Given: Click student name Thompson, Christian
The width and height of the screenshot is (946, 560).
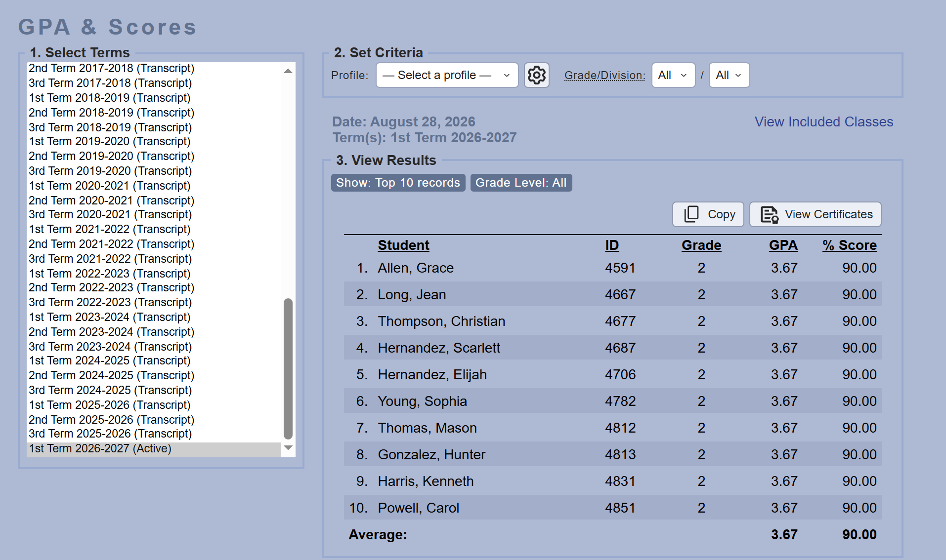Looking at the screenshot, I should pyautogui.click(x=441, y=321).
